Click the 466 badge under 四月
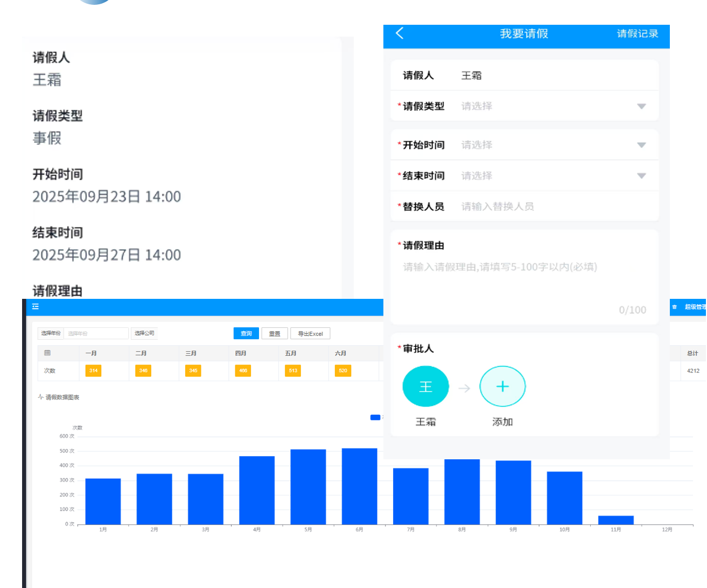This screenshot has height=588, width=707. [243, 370]
